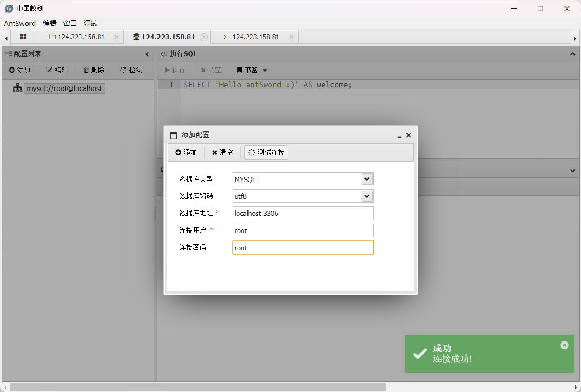Click the 连接成功! notification text
The image size is (581, 392).
click(x=452, y=359)
